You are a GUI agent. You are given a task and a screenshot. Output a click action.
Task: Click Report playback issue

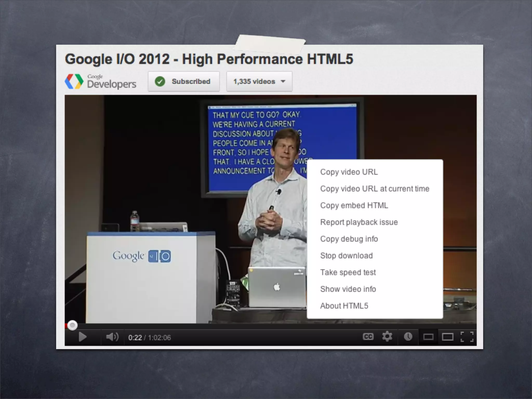[359, 222]
